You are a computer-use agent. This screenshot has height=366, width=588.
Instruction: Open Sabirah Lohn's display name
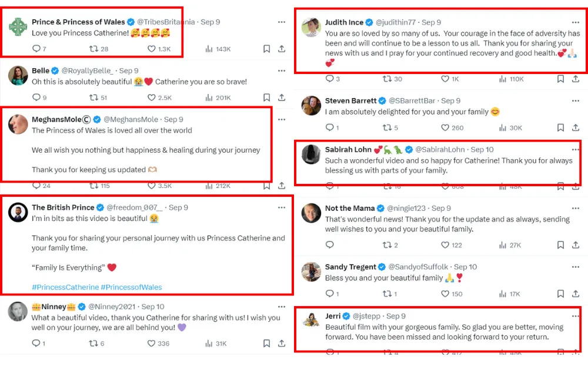[348, 149]
